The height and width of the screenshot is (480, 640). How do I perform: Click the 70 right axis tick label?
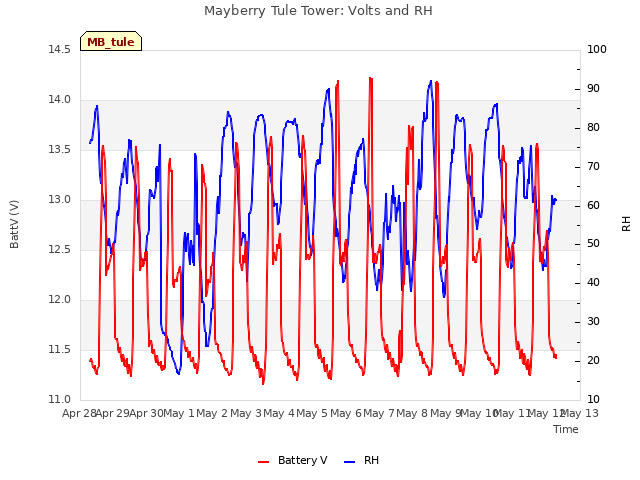593,167
